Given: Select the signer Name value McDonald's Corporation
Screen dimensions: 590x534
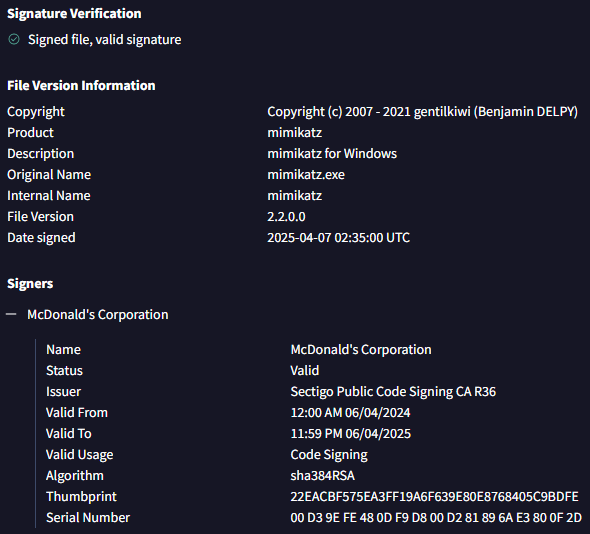Looking at the screenshot, I should pos(361,350).
